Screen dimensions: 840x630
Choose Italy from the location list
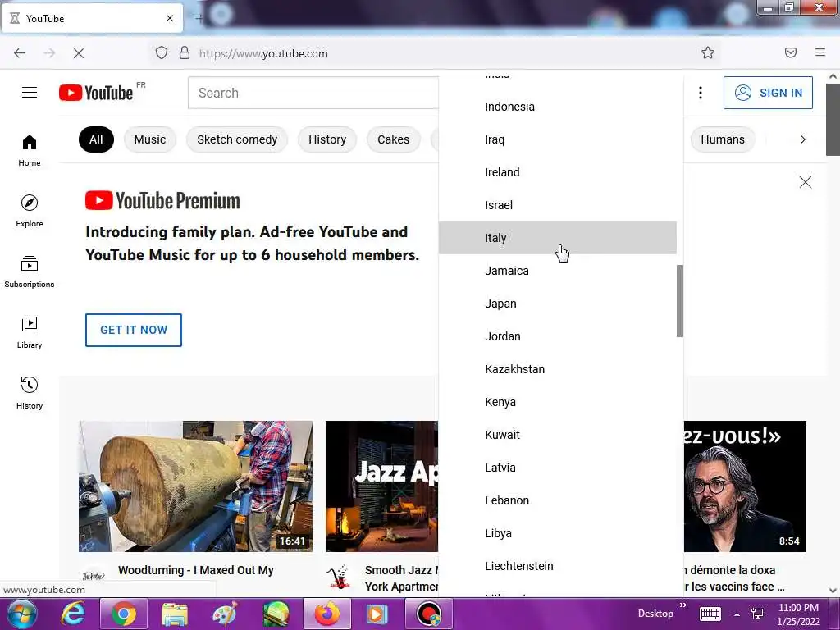[557, 238]
